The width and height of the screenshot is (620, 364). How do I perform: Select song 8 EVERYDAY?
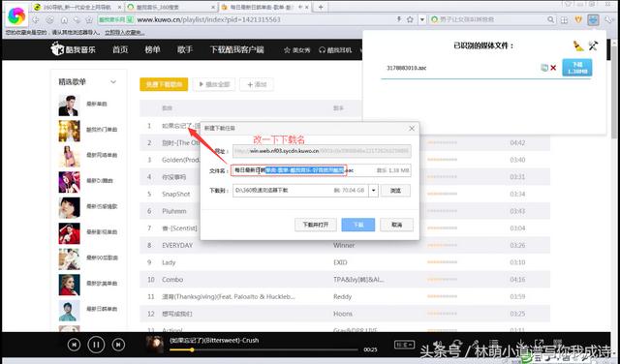(177, 246)
